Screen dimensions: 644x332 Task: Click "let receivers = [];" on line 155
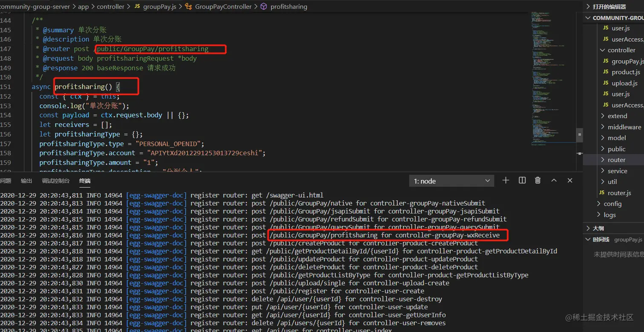(x=76, y=125)
